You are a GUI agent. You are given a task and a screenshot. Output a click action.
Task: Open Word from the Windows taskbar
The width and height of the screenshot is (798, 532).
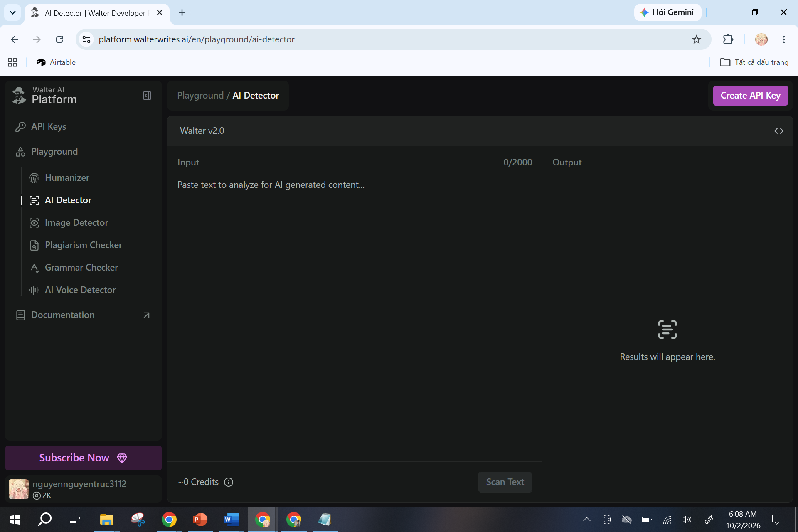[x=231, y=520]
